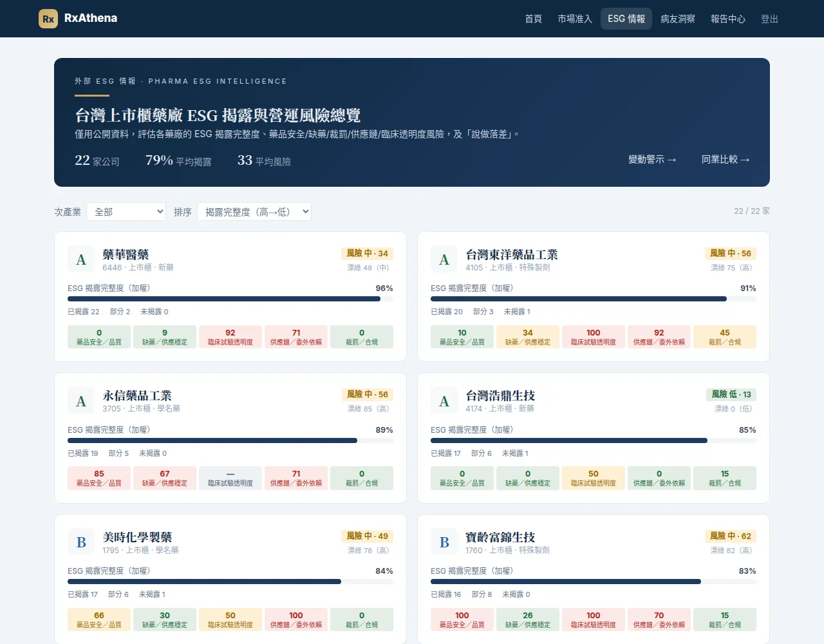824x644 pixels.
Task: Click the B grade badge of 美時化學製藥
Action: tap(81, 542)
